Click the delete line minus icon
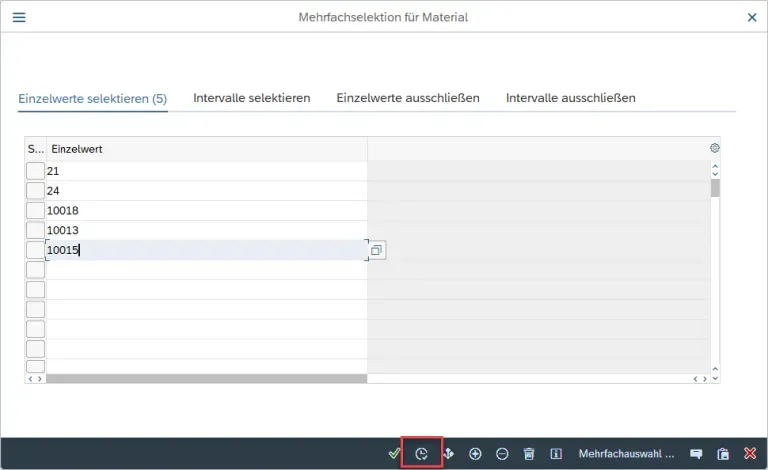This screenshot has height=470, width=768. pos(502,454)
